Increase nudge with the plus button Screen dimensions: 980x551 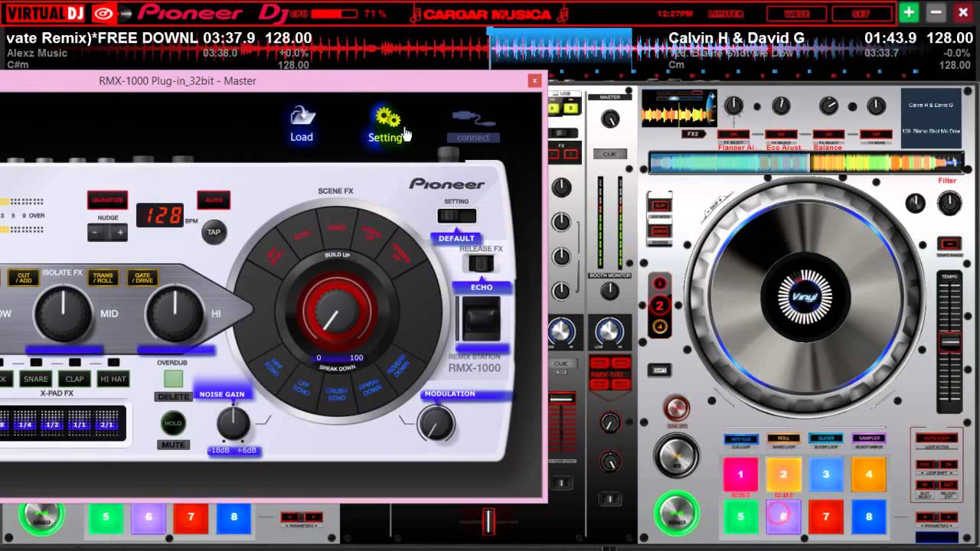119,233
